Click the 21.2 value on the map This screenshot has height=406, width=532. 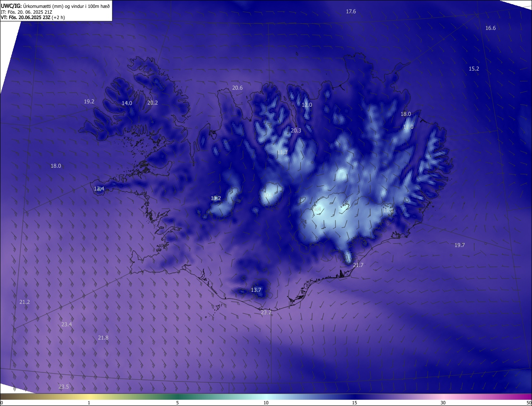pyautogui.click(x=25, y=302)
